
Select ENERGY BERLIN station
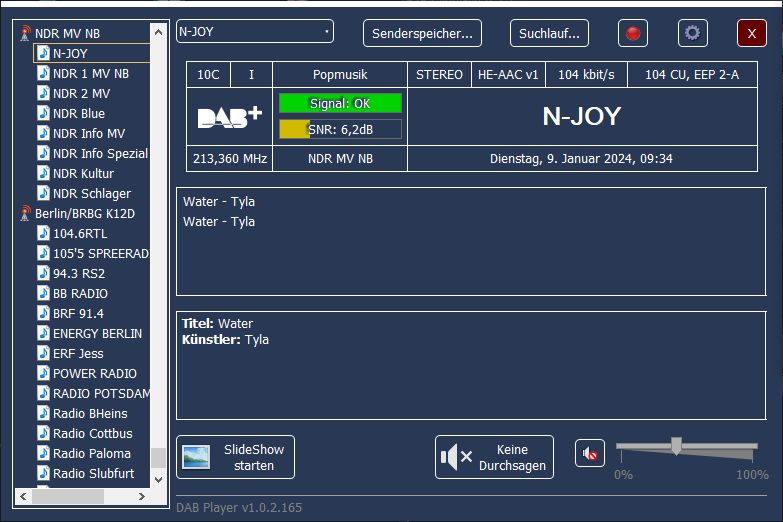97,333
